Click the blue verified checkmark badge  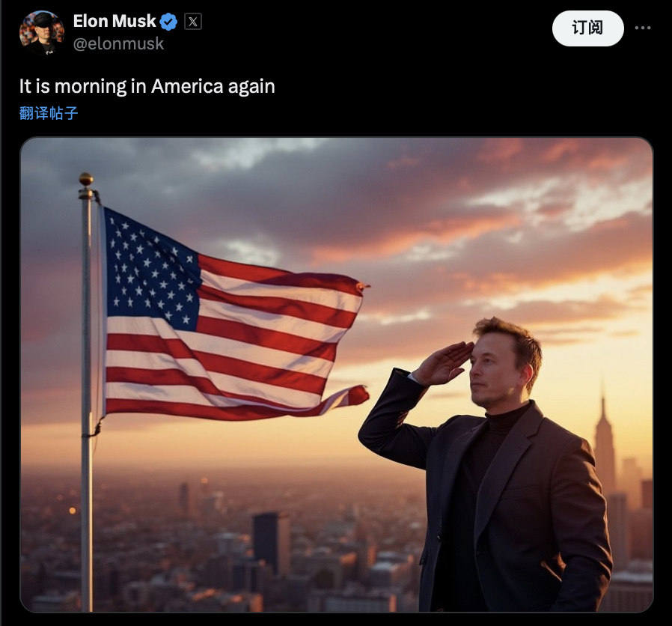[168, 22]
